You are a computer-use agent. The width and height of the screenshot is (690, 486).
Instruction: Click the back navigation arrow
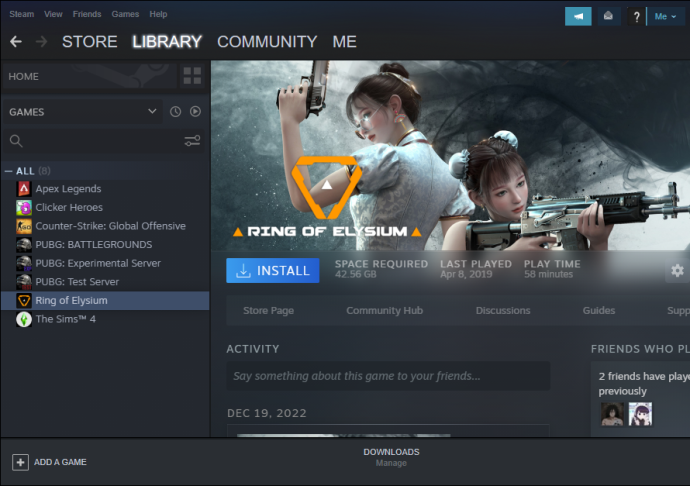coord(16,42)
